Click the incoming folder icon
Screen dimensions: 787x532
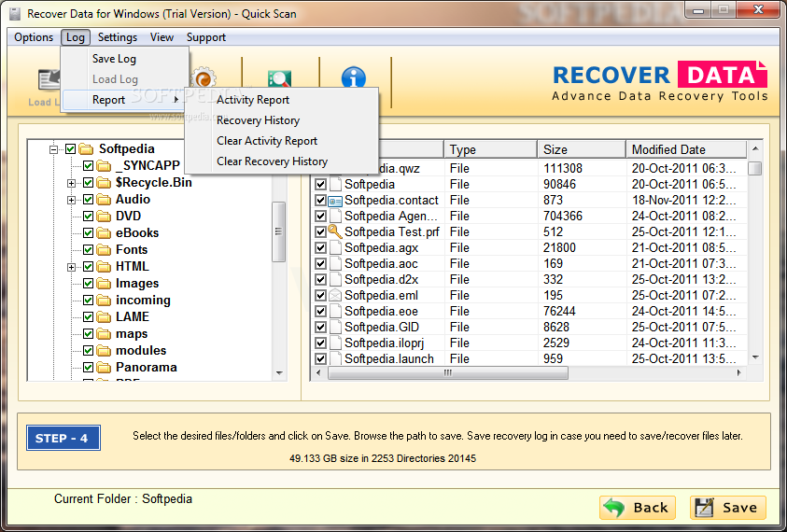pyautogui.click(x=104, y=301)
